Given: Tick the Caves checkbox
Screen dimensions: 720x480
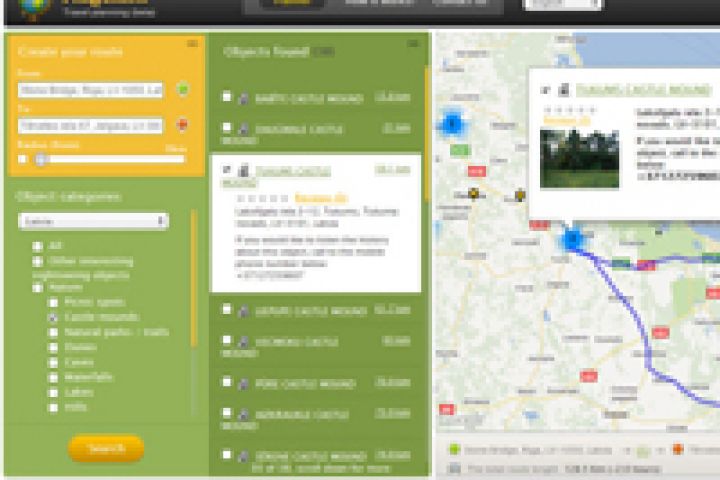Looking at the screenshot, I should 53,362.
